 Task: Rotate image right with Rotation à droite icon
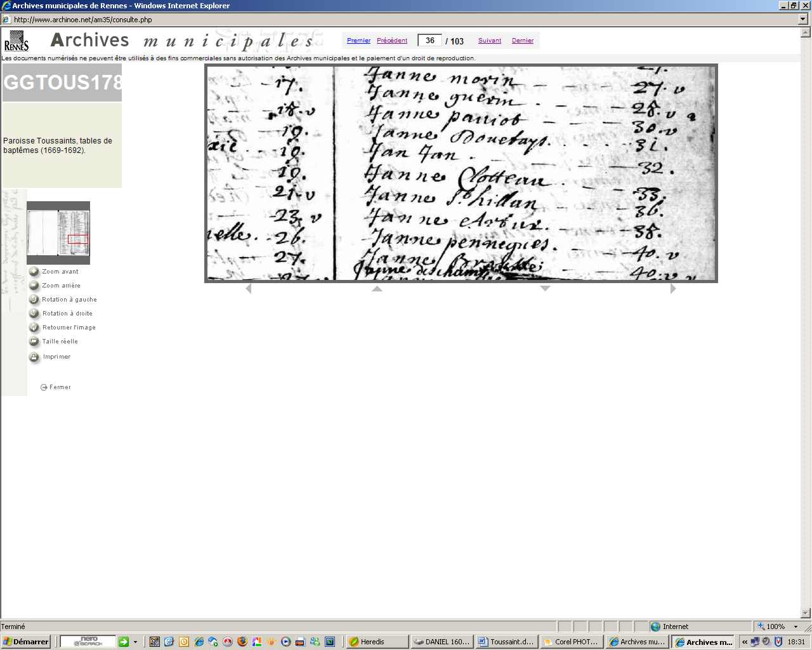(x=34, y=314)
